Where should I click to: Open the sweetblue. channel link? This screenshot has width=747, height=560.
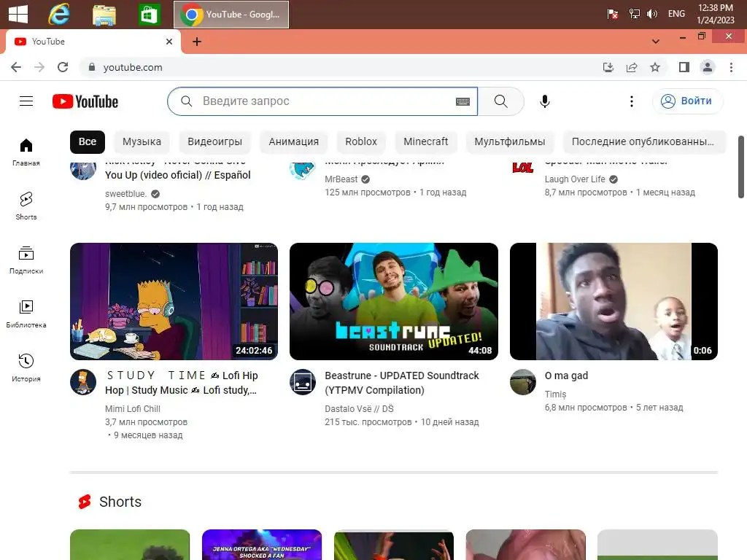[x=125, y=193]
